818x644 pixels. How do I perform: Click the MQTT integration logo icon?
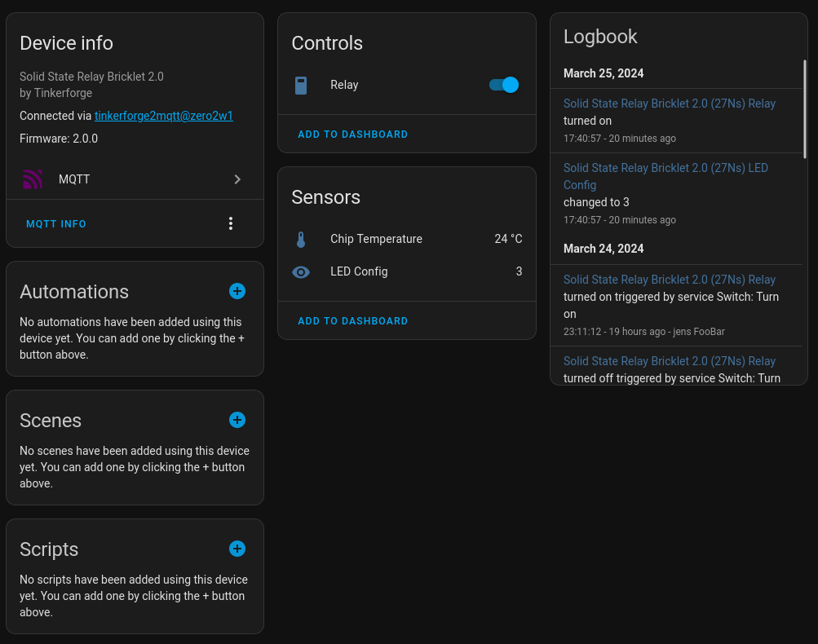point(33,179)
